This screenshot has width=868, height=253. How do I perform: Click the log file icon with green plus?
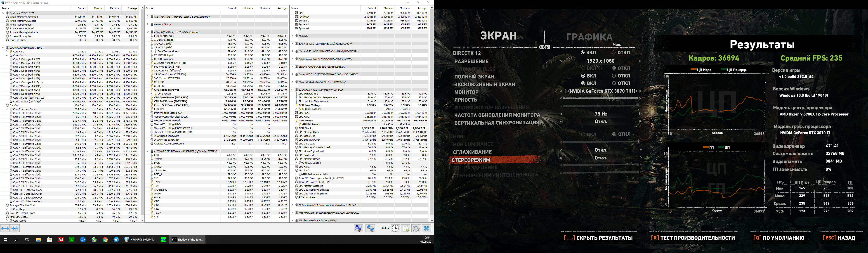point(406,228)
